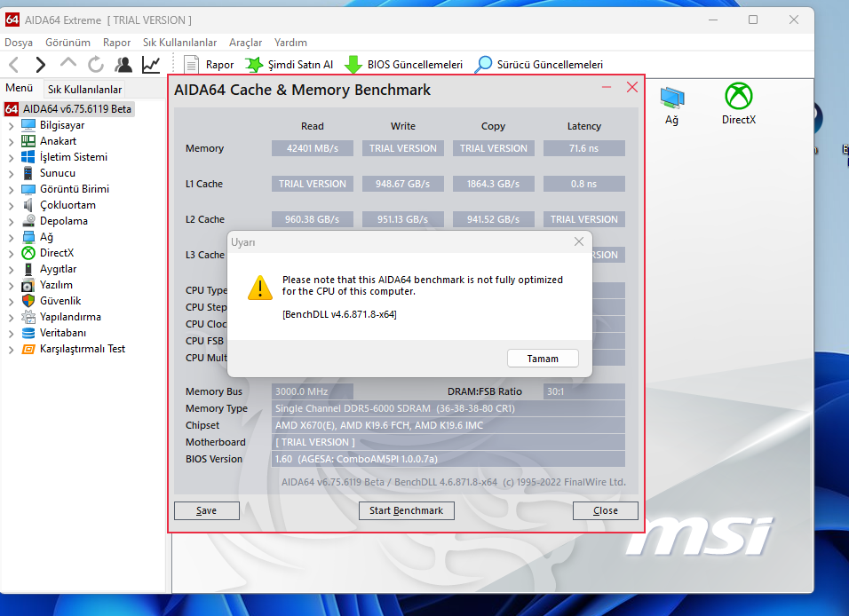The height and width of the screenshot is (616, 849).
Task: Click the Refresh toolbar icon
Action: click(96, 65)
